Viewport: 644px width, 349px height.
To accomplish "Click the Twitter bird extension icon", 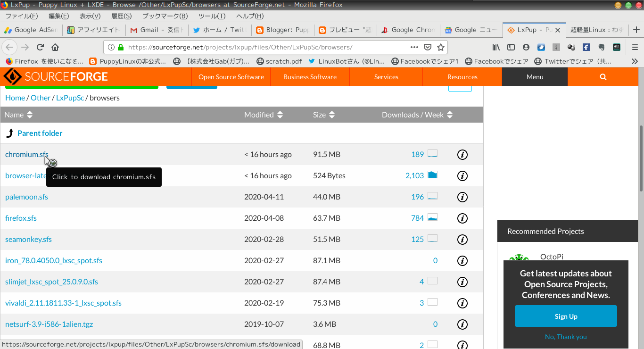I will pyautogui.click(x=541, y=47).
